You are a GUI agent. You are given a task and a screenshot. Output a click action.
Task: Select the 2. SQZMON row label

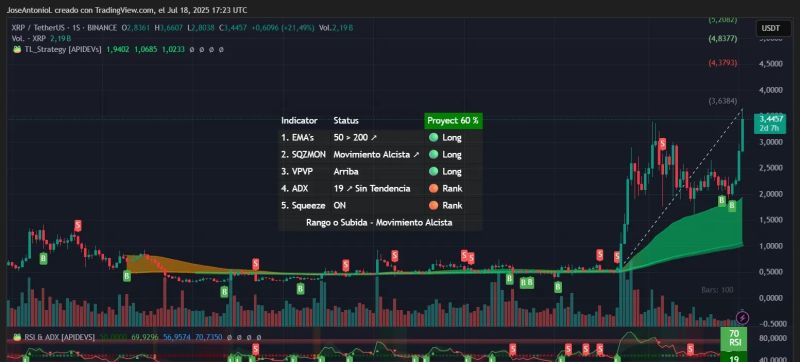click(304, 154)
